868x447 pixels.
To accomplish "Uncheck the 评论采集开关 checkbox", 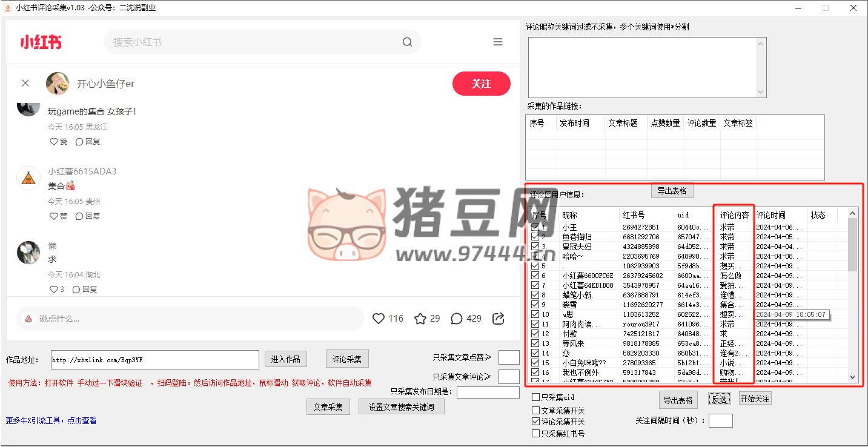I will [535, 422].
